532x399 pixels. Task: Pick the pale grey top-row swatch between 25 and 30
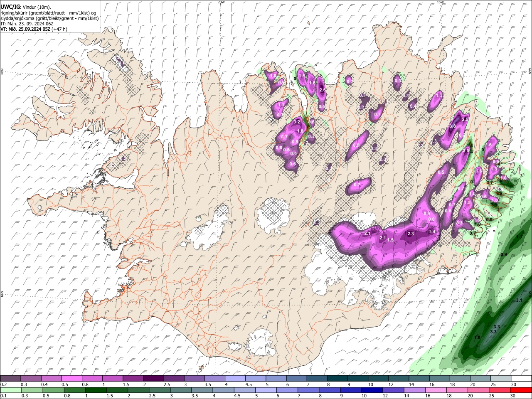[501, 378]
